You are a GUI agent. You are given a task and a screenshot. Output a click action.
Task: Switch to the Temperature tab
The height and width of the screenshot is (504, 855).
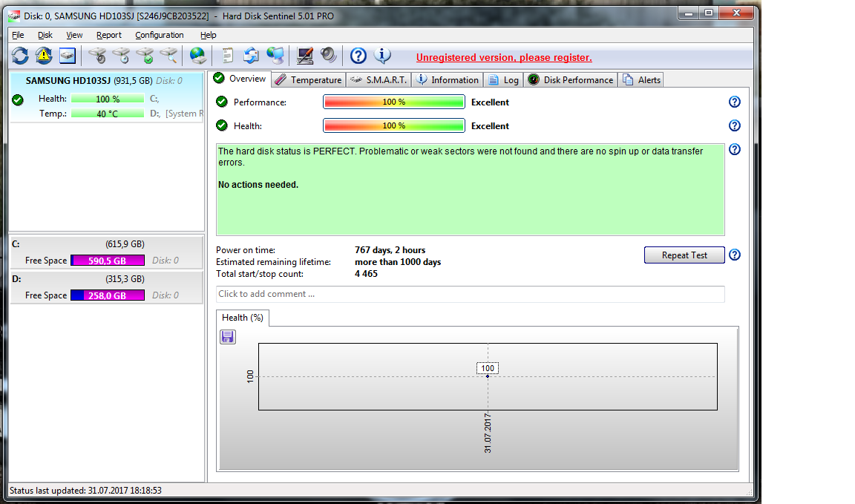coord(309,79)
